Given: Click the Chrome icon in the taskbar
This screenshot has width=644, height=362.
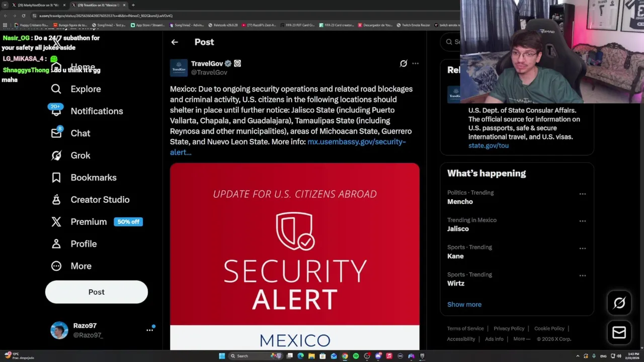Looking at the screenshot, I should pos(345,356).
